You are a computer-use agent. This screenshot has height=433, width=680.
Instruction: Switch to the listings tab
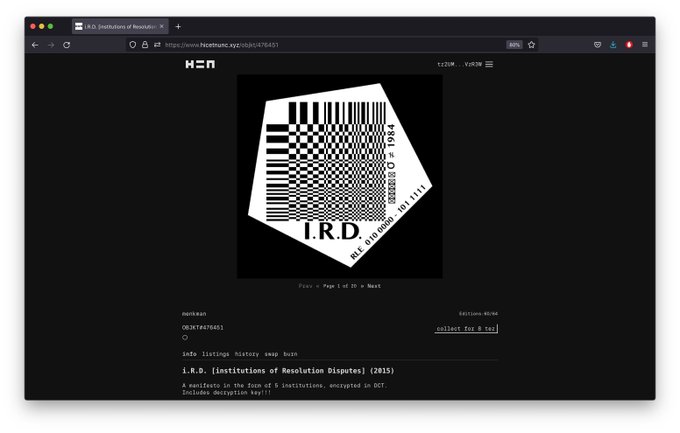click(x=216, y=354)
